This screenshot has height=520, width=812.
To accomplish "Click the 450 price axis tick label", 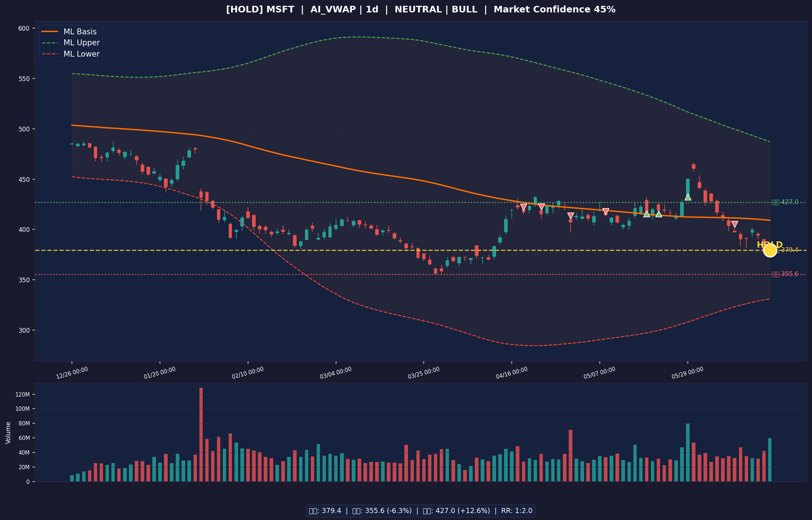I will pos(24,179).
